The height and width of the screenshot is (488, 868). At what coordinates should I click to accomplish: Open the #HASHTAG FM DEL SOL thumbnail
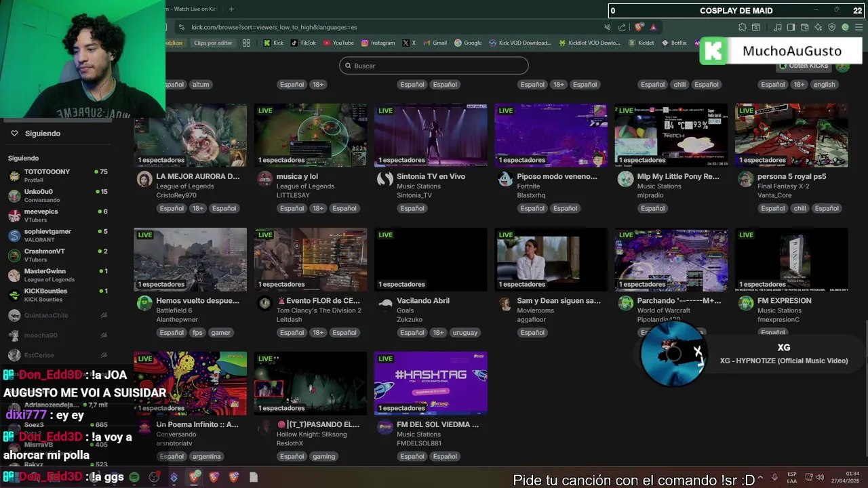coord(431,383)
